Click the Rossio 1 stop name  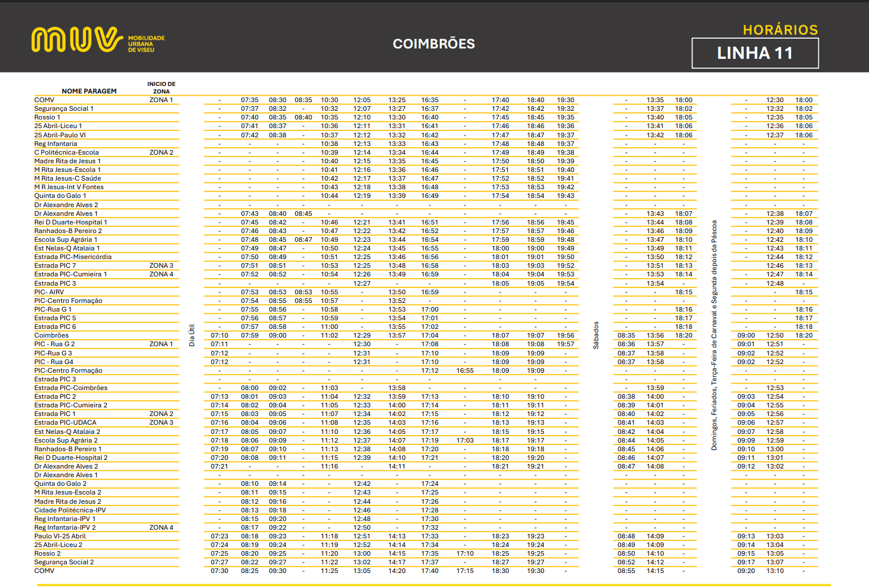(x=47, y=117)
